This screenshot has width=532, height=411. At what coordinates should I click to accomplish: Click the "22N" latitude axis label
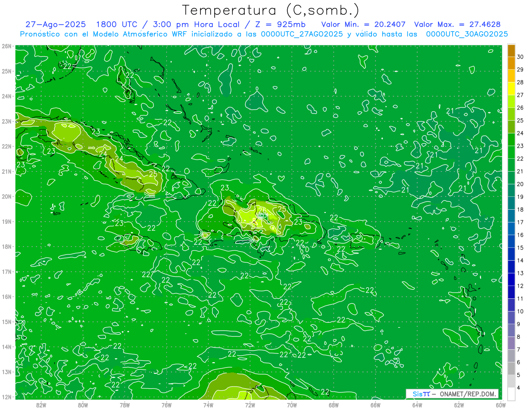(x=6, y=146)
